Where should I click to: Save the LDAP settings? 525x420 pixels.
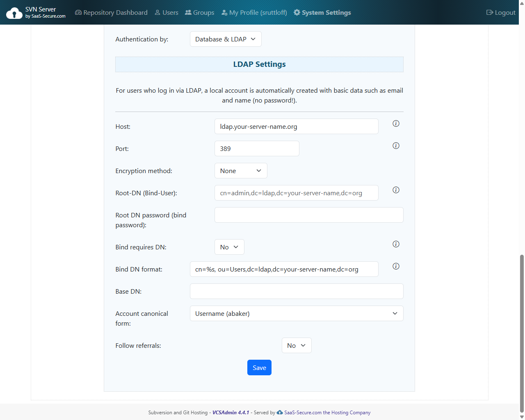[259, 367]
